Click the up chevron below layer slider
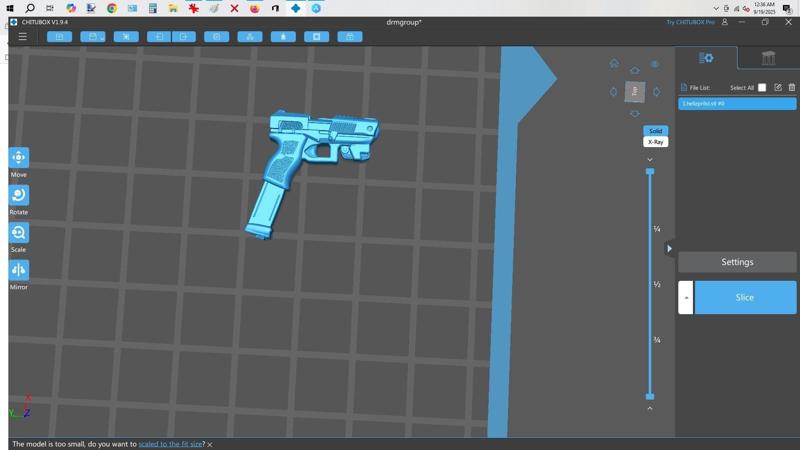 tap(650, 408)
